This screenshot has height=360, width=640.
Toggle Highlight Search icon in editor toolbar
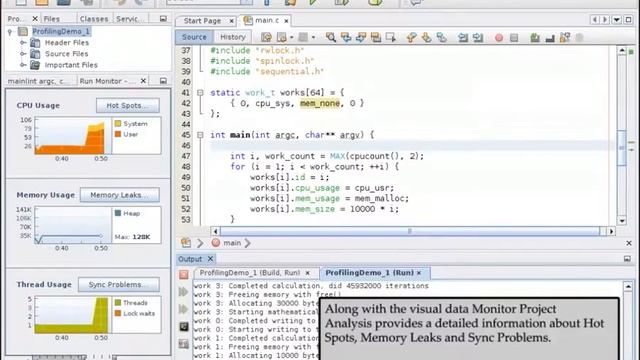tap(376, 38)
